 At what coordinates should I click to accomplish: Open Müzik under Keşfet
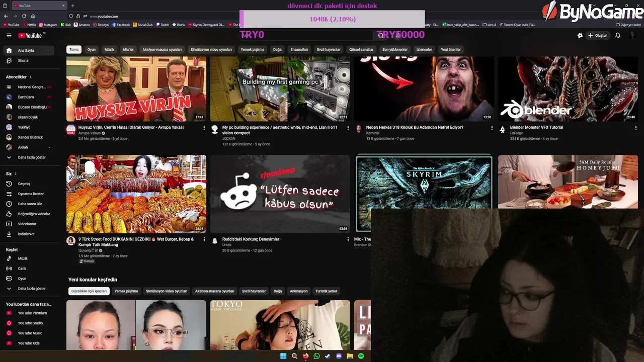[23, 258]
